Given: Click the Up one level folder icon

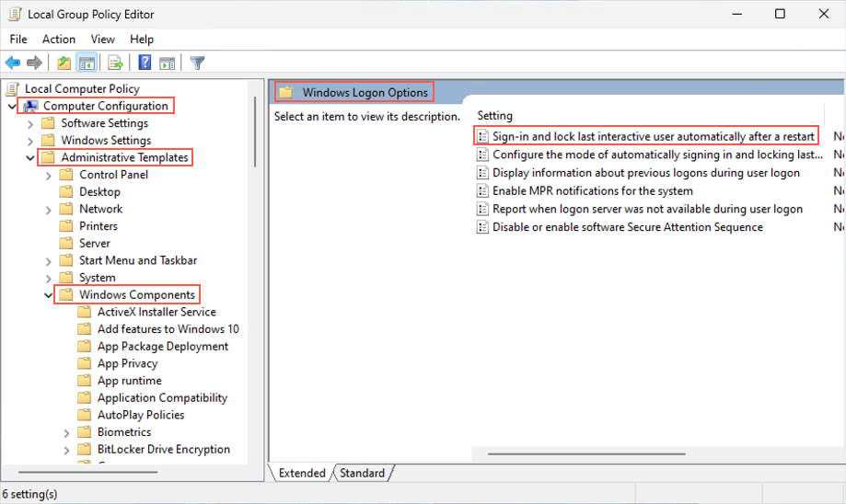Looking at the screenshot, I should (64, 63).
